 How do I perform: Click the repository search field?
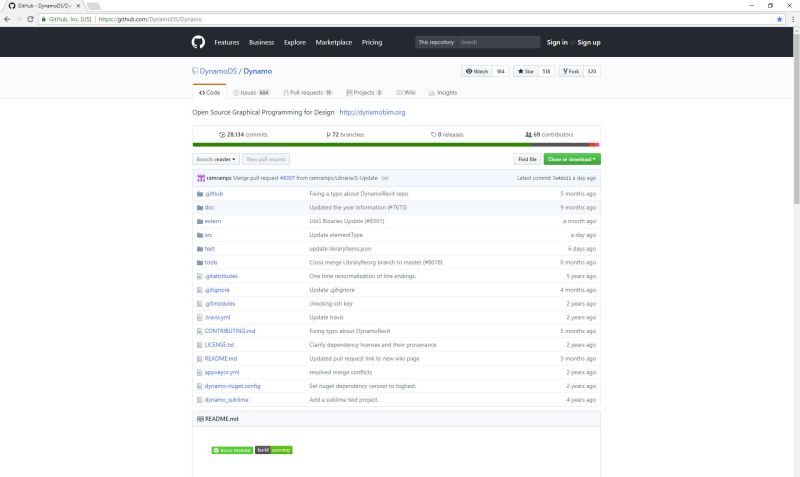(x=498, y=42)
